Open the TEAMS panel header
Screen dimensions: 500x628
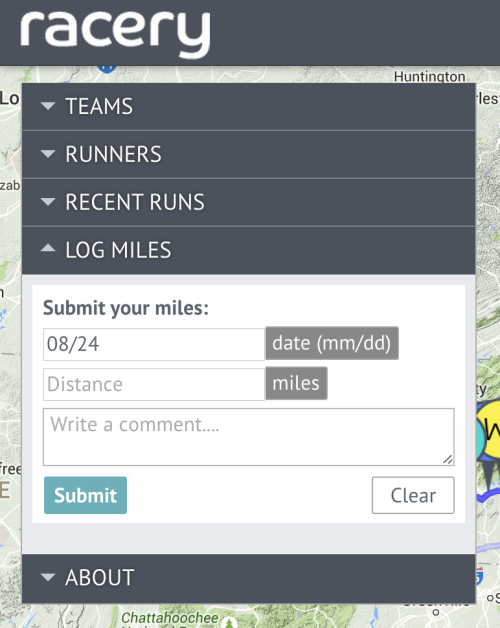coord(249,107)
